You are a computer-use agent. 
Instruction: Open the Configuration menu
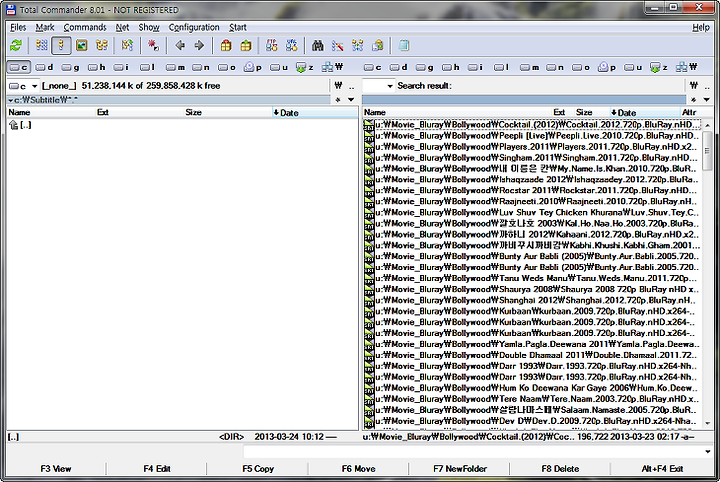coord(194,28)
